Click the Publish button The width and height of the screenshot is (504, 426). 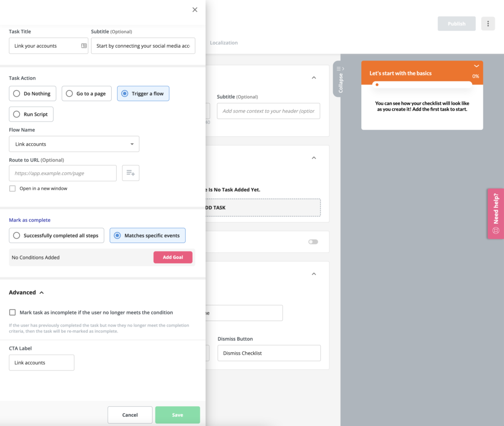[456, 24]
